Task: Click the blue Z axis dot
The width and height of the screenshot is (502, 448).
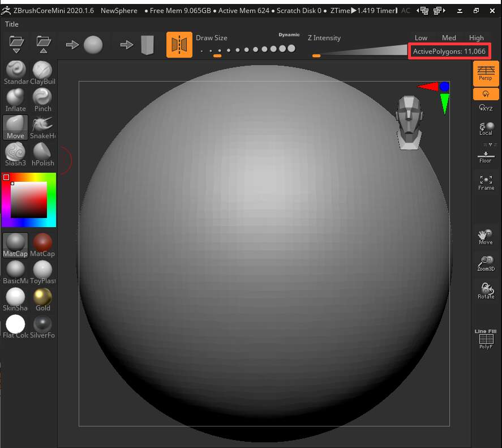Action: pos(444,86)
